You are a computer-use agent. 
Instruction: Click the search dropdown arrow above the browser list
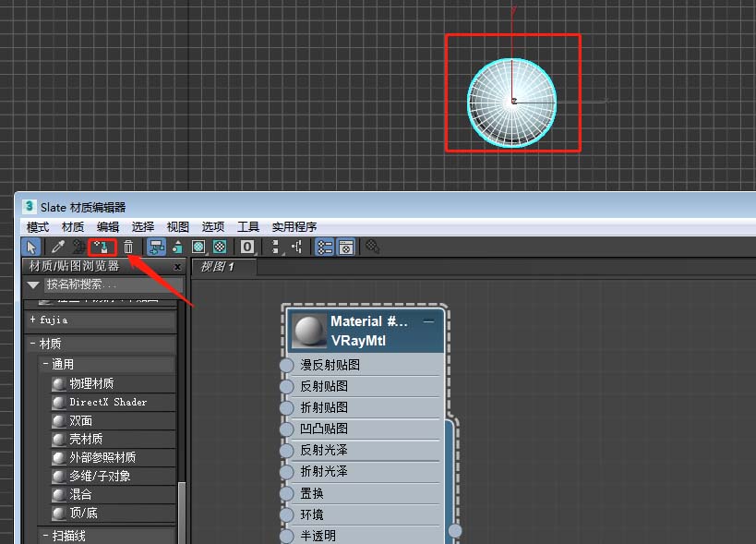35,284
